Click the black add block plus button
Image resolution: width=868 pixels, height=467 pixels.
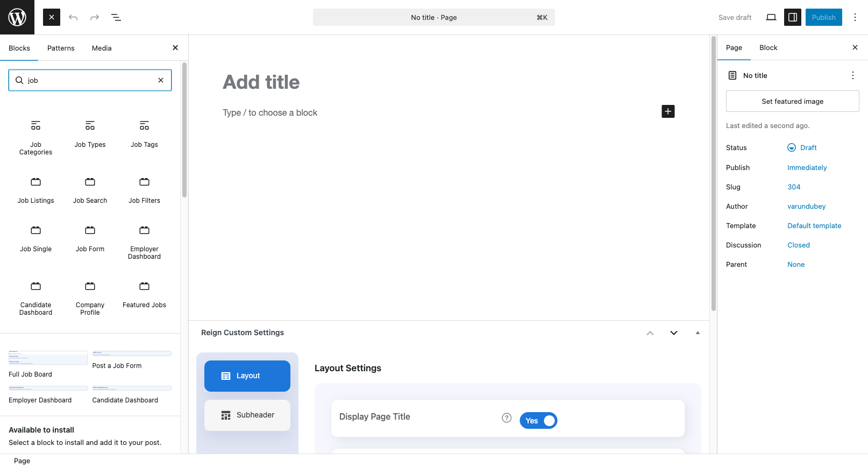click(668, 111)
